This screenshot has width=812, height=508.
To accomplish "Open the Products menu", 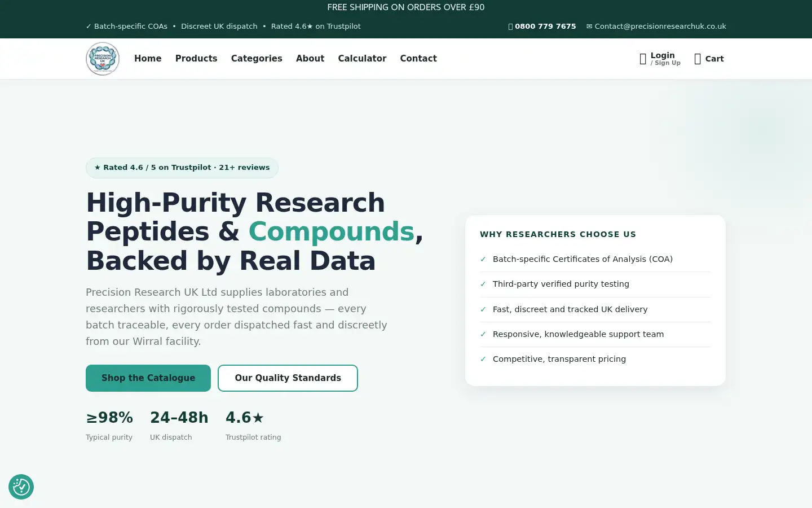I will pos(196,59).
